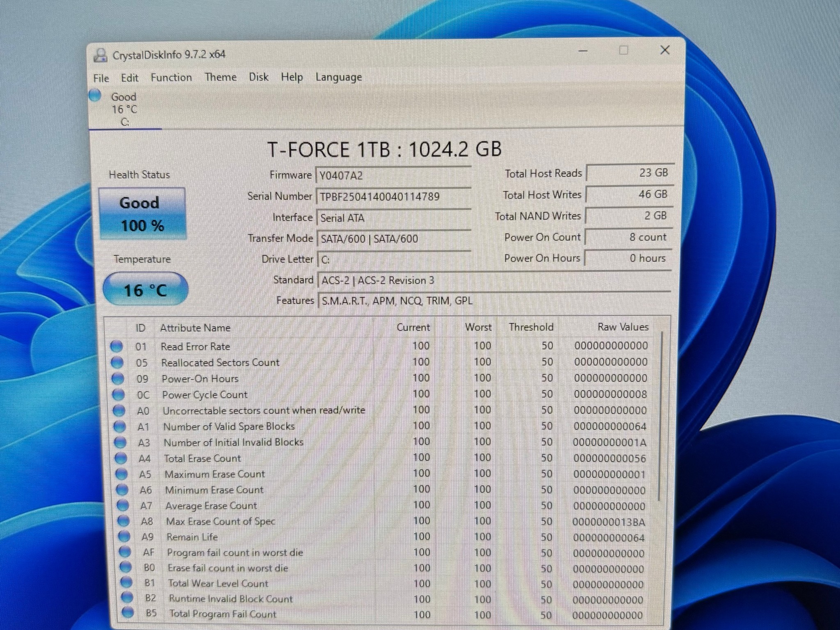Select the Remain Life attribute name
840x630 pixels.
tap(192, 537)
